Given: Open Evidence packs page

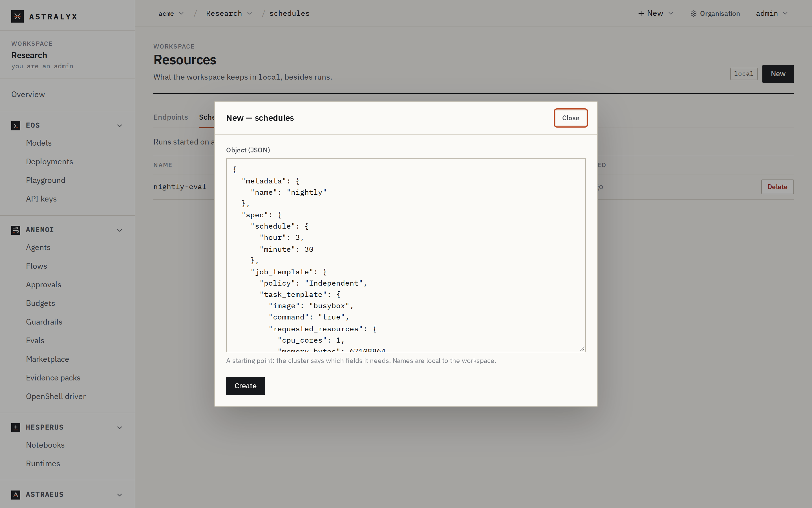Looking at the screenshot, I should (x=53, y=378).
